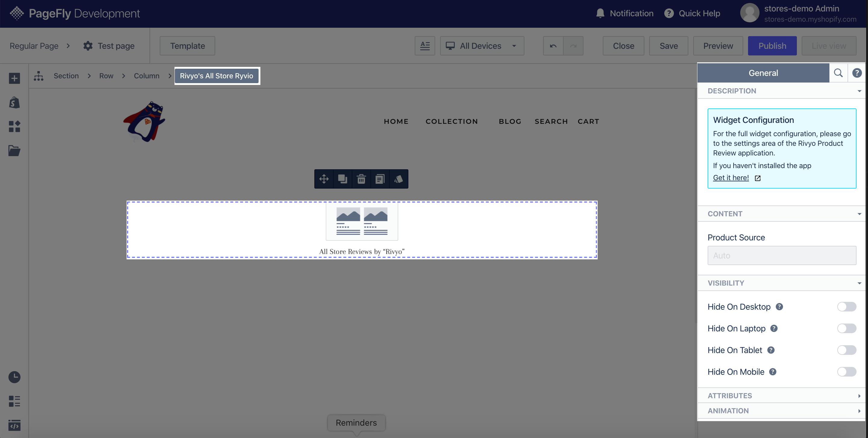
Task: Click SEARCH in the store menu
Action: [551, 121]
